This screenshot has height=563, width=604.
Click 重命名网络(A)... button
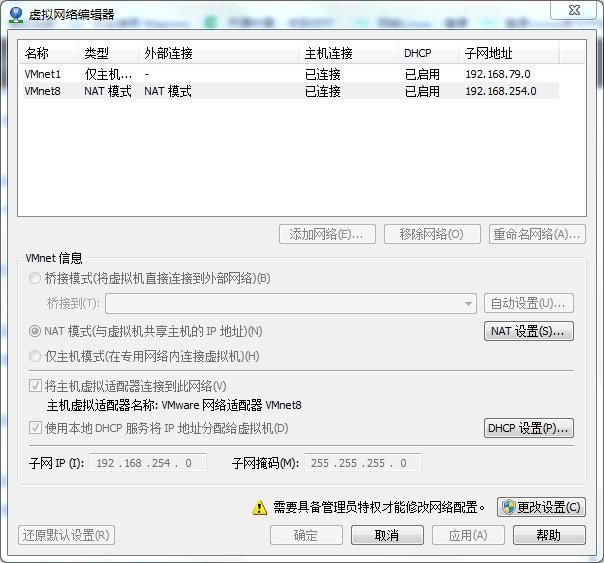pyautogui.click(x=537, y=234)
